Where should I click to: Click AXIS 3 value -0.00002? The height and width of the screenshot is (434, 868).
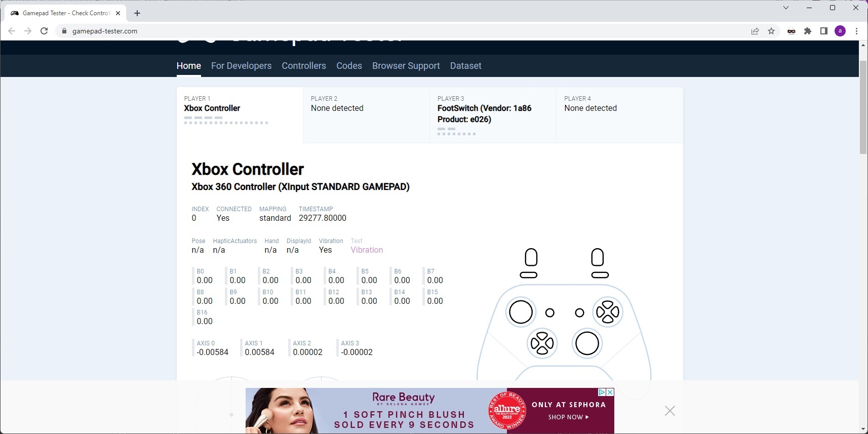[357, 352]
